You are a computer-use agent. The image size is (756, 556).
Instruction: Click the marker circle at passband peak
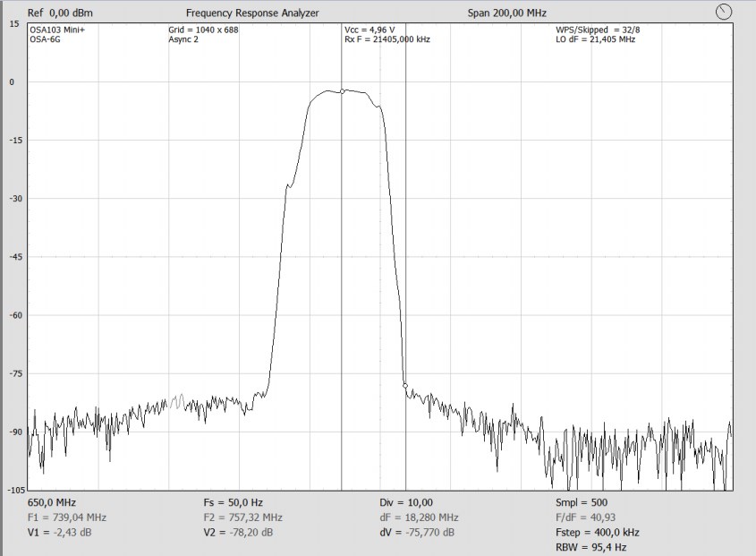pos(342,91)
